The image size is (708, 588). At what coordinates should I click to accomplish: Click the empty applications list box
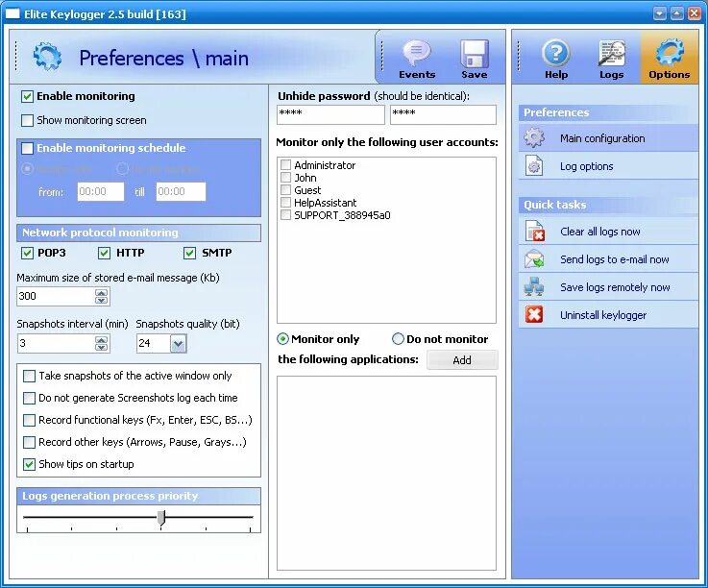coord(386,474)
